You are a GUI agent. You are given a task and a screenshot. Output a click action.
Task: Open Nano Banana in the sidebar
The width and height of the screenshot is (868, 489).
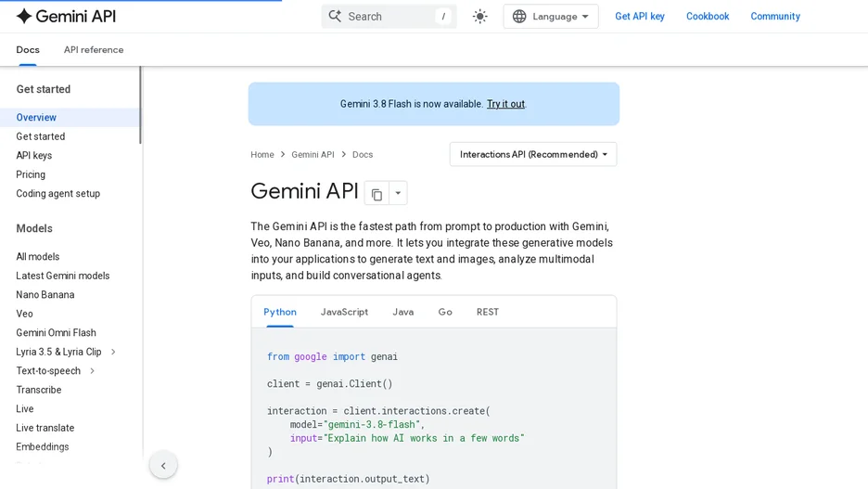[x=45, y=295]
